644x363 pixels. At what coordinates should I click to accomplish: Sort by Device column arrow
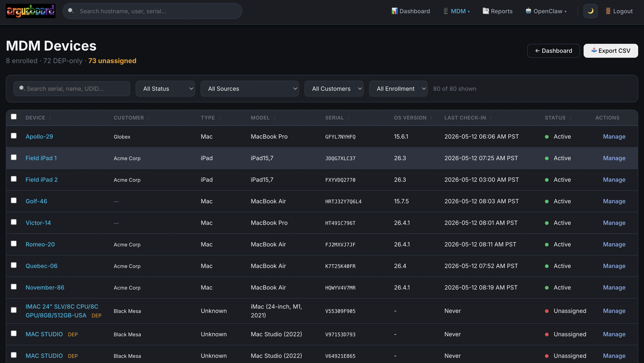[x=50, y=117]
